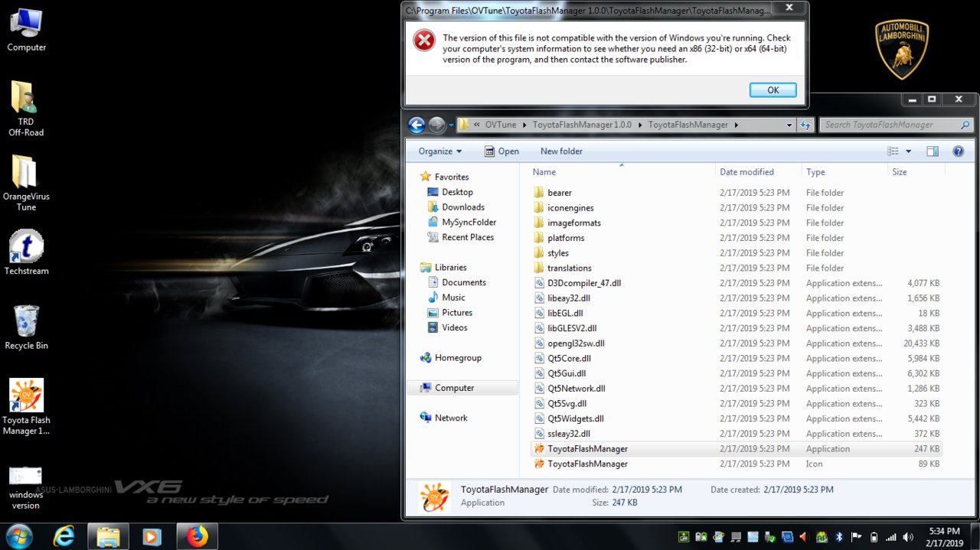Toggle the Explorer preview pane
Screen dimensions: 980x550
click(932, 151)
